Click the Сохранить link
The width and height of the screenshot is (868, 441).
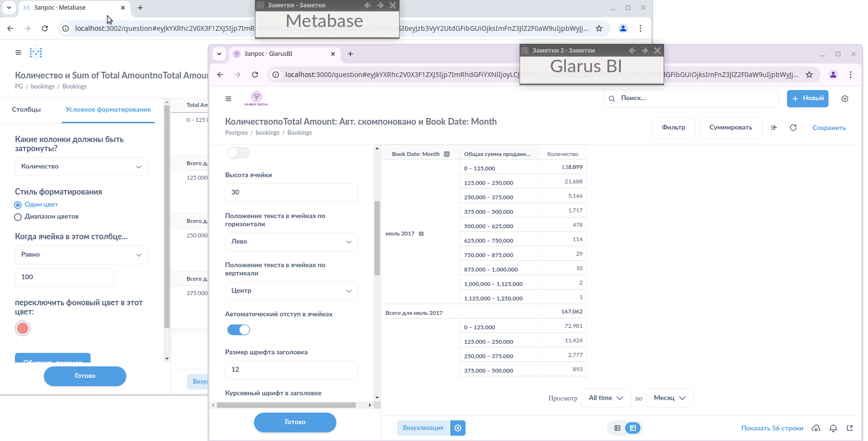coord(829,128)
